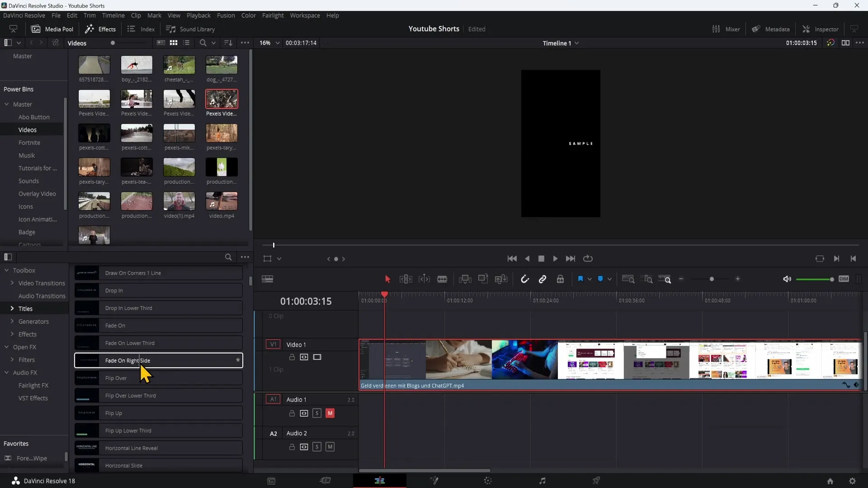The height and width of the screenshot is (488, 868).
Task: Click the Razor/Blade edit tool icon
Action: pos(442,279)
